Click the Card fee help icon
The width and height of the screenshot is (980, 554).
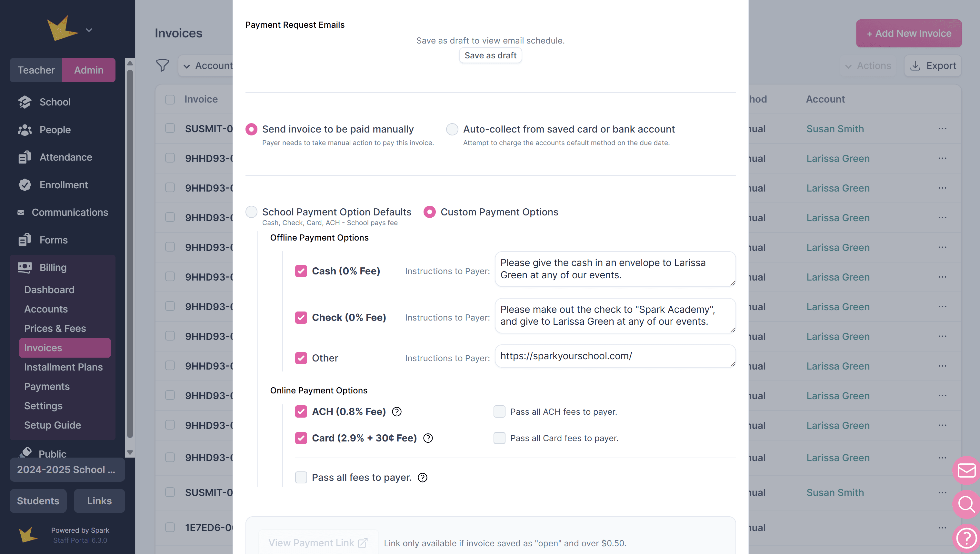pyautogui.click(x=428, y=438)
